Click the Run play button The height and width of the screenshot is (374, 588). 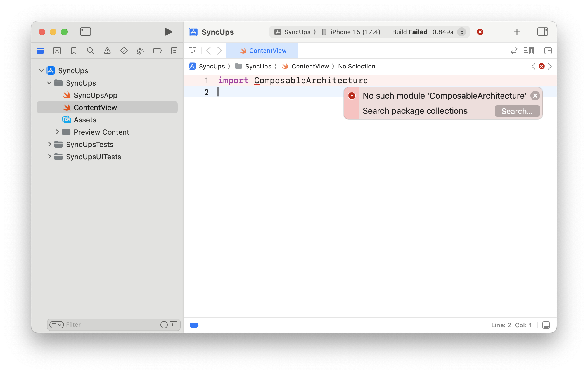[169, 32]
